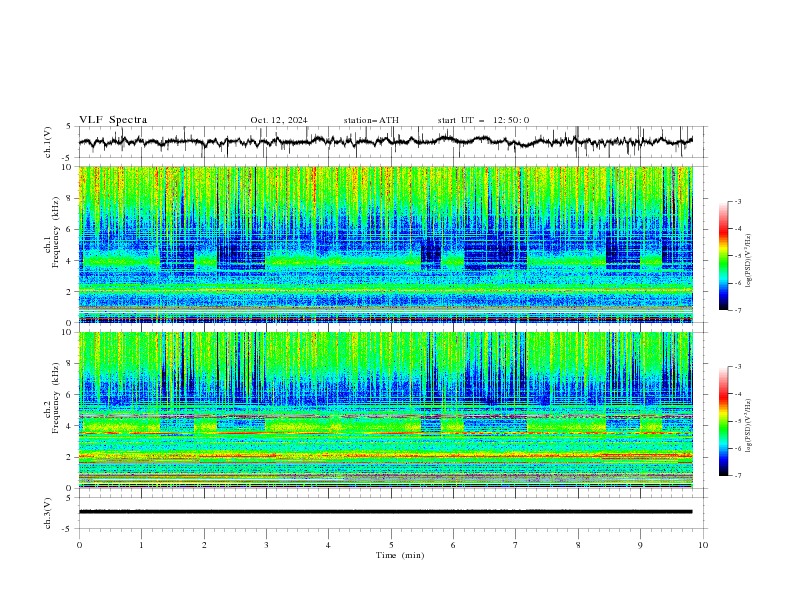Click the log(PSD) label beside ch.1 colorbar
Screen dimensions: 792x612
point(748,261)
